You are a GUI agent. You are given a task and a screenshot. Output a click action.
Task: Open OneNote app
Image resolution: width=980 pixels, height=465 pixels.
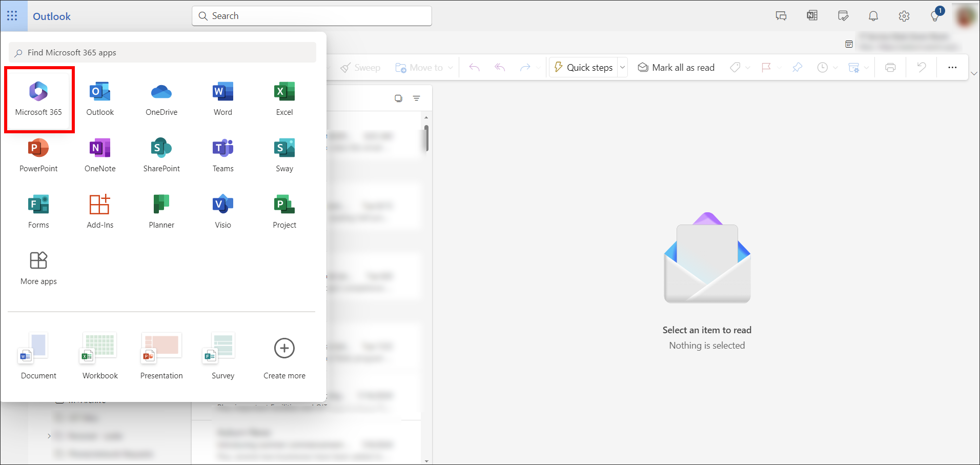point(100,155)
